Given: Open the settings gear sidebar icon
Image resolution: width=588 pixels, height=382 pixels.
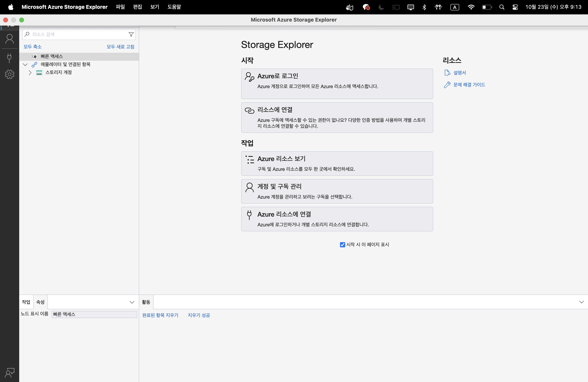Looking at the screenshot, I should pyautogui.click(x=9, y=74).
